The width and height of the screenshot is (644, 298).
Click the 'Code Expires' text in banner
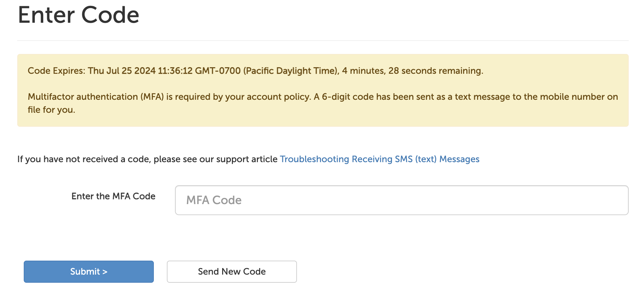pyautogui.click(x=56, y=71)
